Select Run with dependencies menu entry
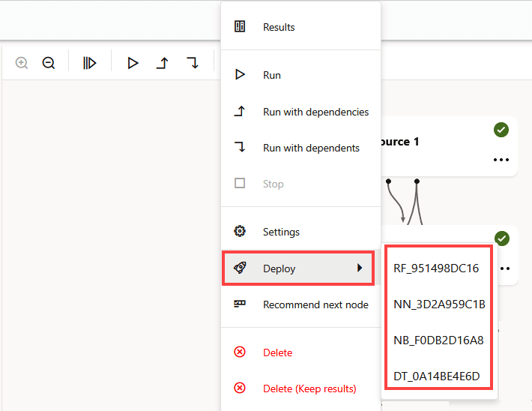The height and width of the screenshot is (411, 532). tap(300, 112)
